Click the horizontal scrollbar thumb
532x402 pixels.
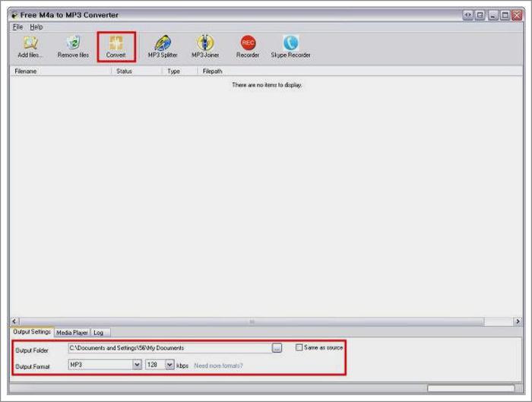tap(252, 321)
